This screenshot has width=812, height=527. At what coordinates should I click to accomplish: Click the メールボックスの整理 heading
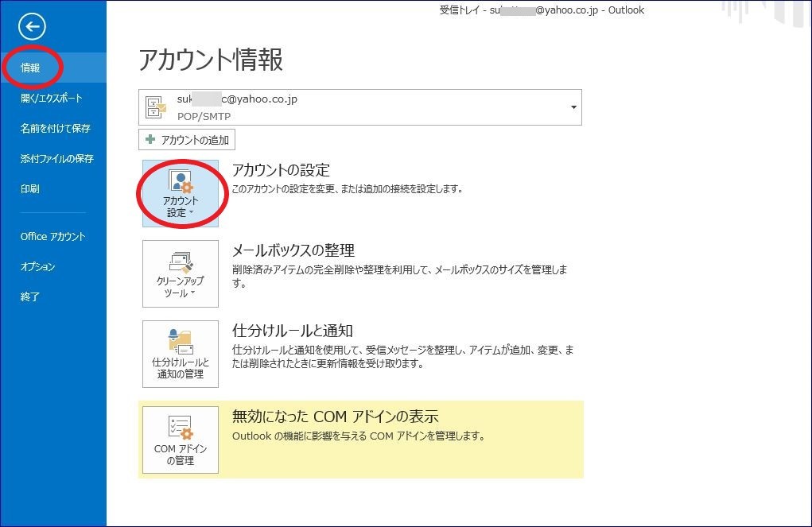(x=293, y=250)
